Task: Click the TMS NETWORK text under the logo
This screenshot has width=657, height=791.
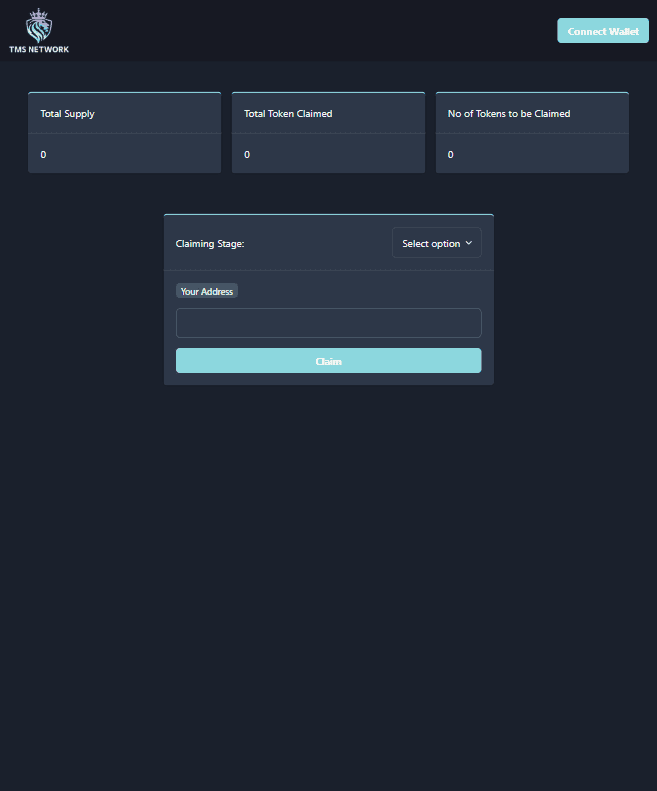Action: tap(39, 49)
